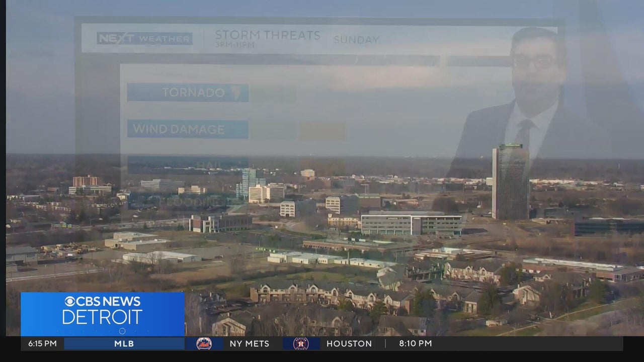The image size is (644, 362).
Task: Click the 6:15 PM time display
Action: click(x=42, y=344)
